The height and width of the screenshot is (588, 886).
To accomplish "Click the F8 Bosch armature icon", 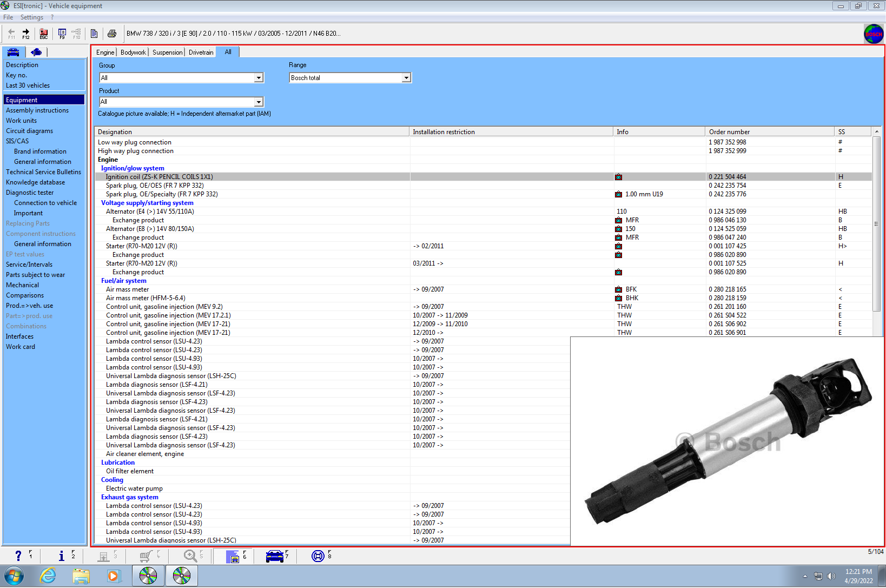I will coord(318,556).
